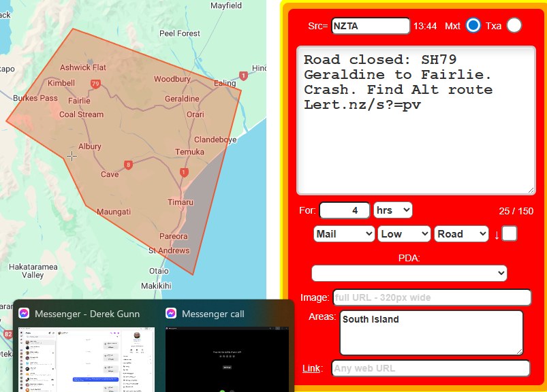Viewport: 547px width, 392px height.
Task: Click the Fairlie label on the map
Action: click(79, 101)
